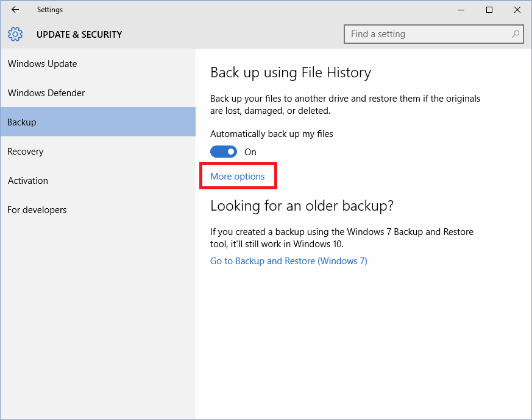This screenshot has width=532, height=420.
Task: Minimize the Settings window
Action: pyautogui.click(x=461, y=10)
